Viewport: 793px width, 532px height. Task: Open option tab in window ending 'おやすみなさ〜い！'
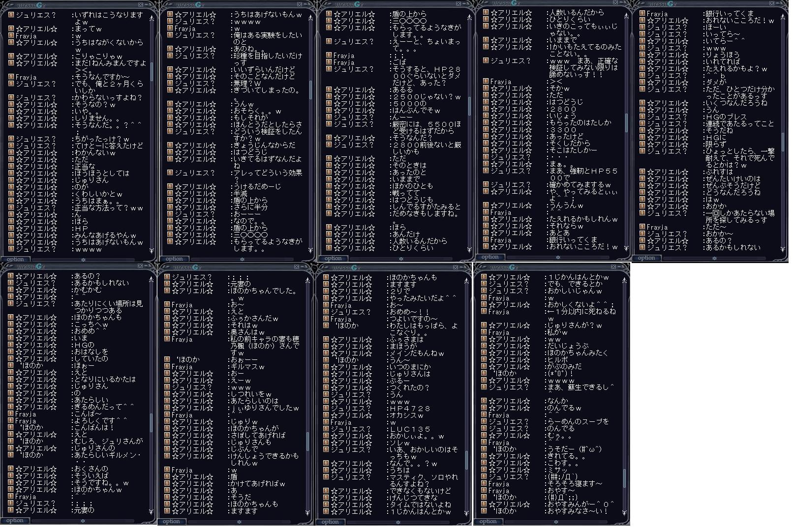[488, 521]
